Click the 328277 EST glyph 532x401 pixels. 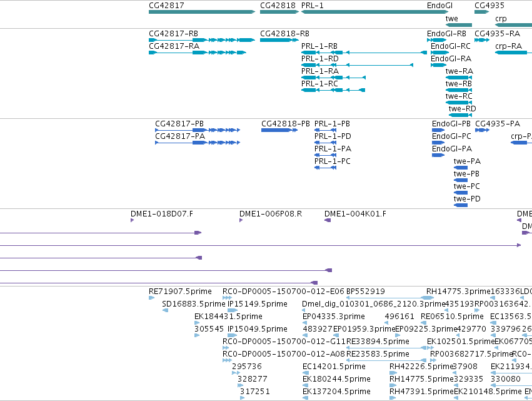click(240, 385)
